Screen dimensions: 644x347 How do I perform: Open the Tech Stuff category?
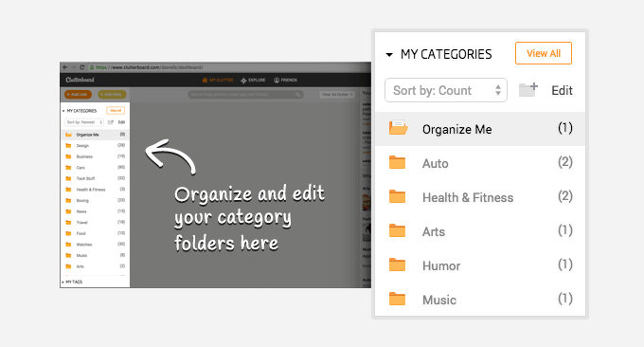click(85, 178)
